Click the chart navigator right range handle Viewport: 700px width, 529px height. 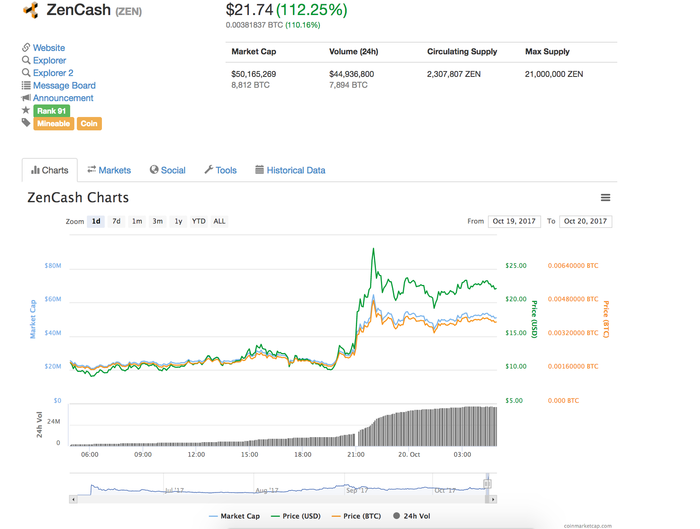(488, 484)
